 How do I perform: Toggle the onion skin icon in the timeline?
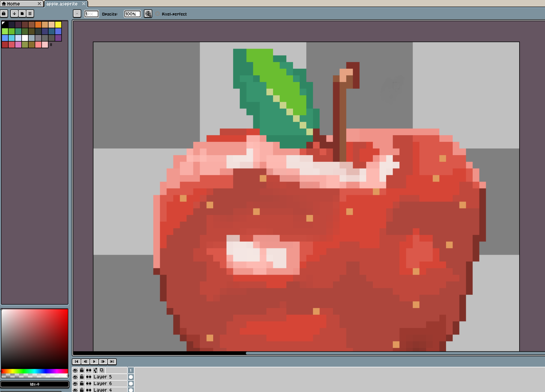88,370
